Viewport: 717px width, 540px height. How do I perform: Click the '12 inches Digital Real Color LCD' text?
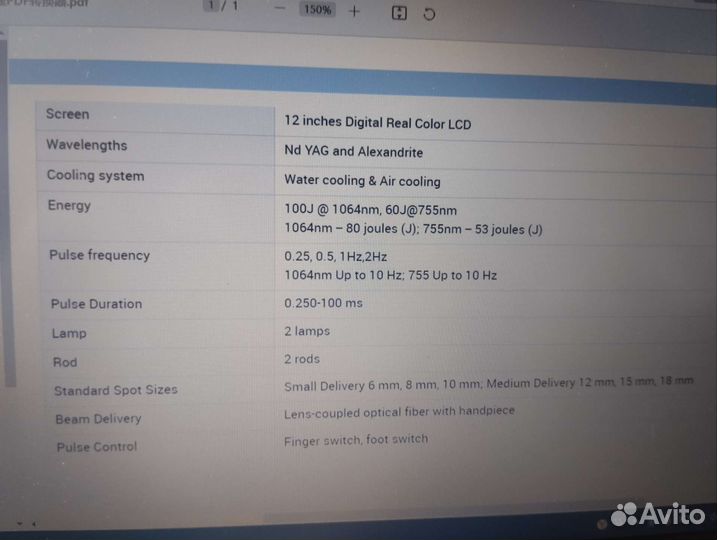click(x=377, y=123)
